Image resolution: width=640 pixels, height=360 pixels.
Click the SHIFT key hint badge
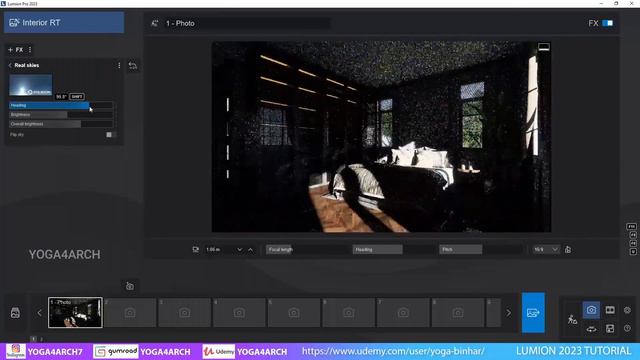pos(77,97)
